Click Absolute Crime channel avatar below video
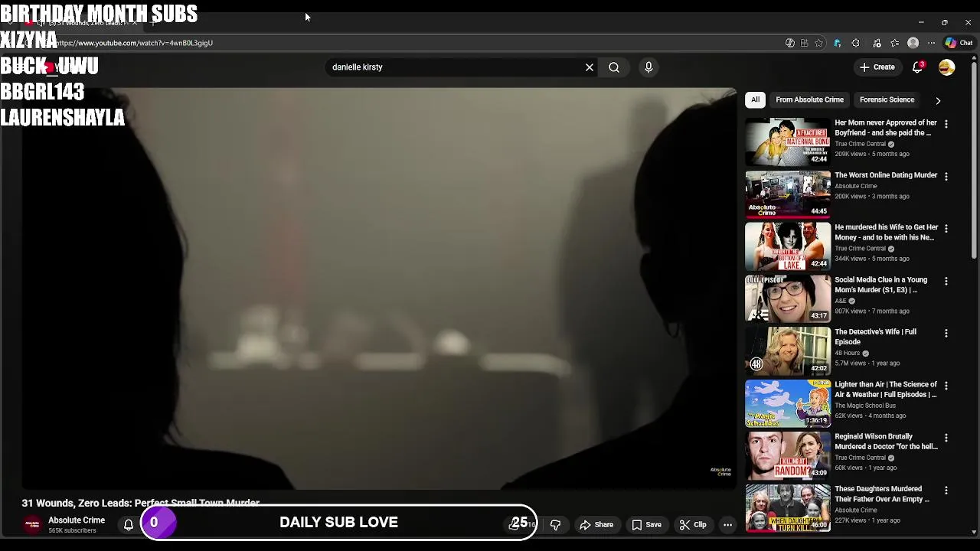This screenshot has width=980, height=551. (x=32, y=524)
